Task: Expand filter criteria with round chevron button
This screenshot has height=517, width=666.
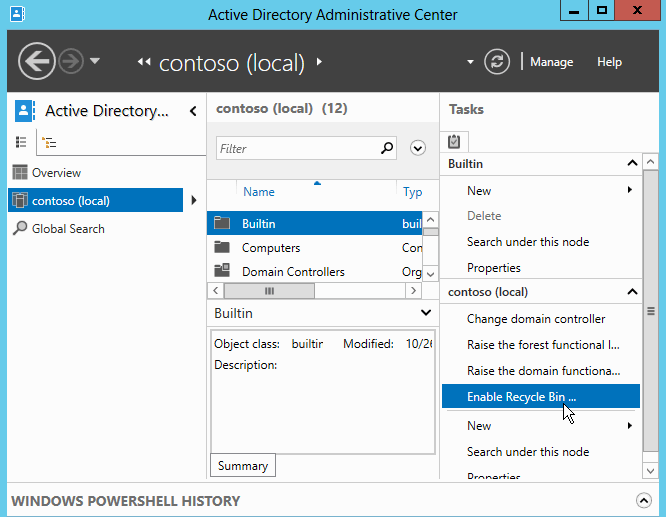Action: (418, 148)
